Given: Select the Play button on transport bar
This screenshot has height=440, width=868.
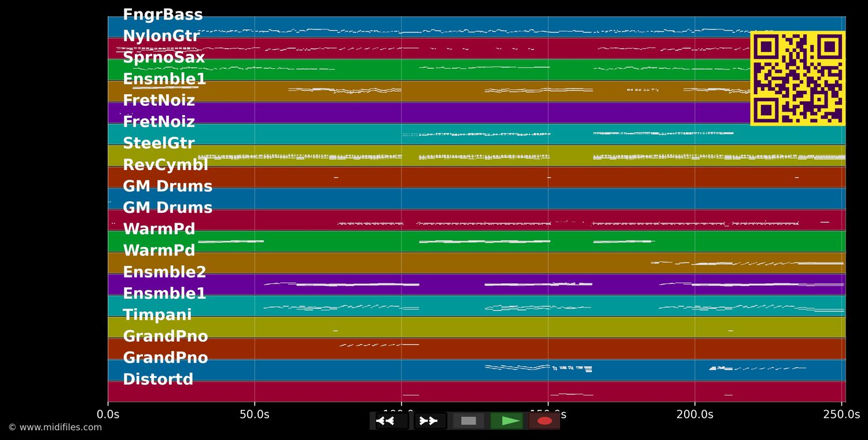Looking at the screenshot, I should [x=508, y=420].
